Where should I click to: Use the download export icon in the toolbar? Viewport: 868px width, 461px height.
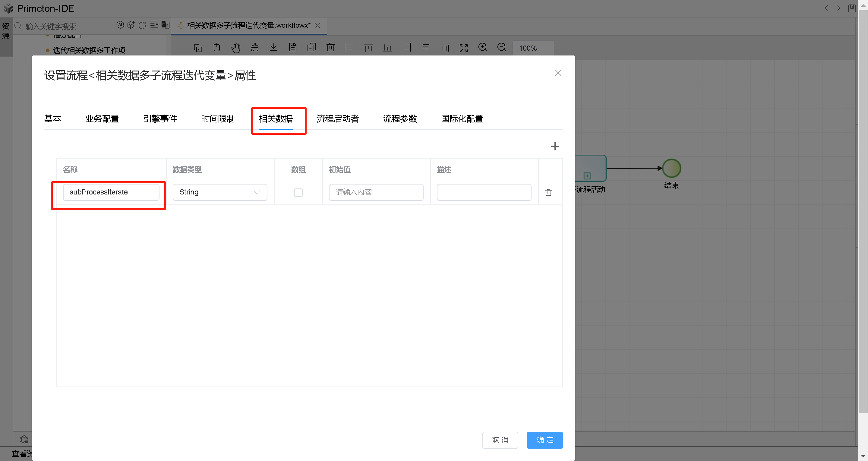point(274,48)
